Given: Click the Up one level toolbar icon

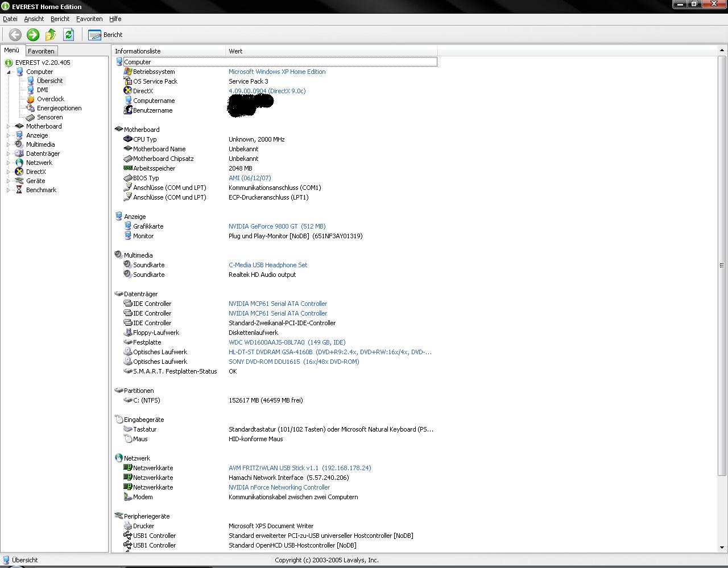Looking at the screenshot, I should point(51,35).
